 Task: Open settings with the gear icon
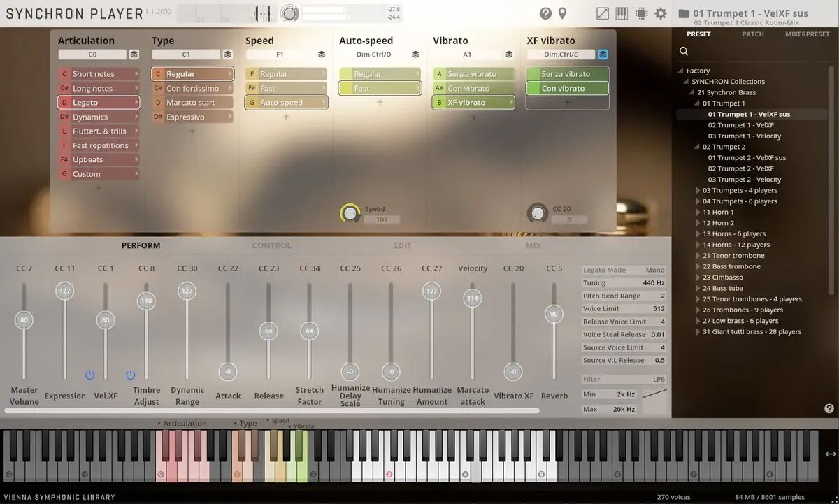661,14
